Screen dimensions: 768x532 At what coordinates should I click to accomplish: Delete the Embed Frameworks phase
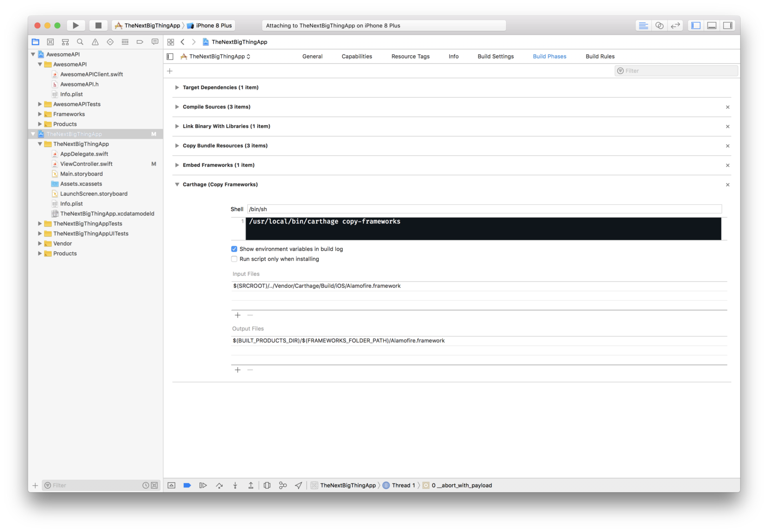coord(728,166)
